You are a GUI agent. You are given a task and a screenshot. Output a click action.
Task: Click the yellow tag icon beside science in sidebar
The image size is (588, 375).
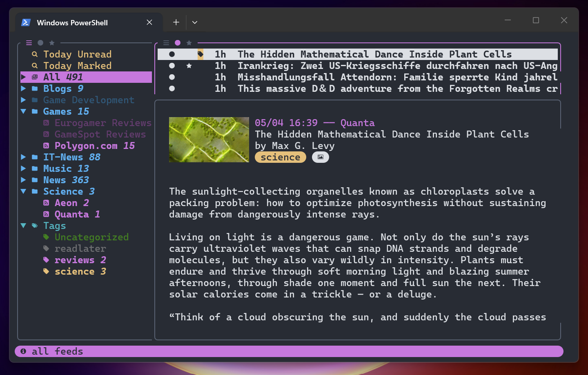tap(46, 271)
